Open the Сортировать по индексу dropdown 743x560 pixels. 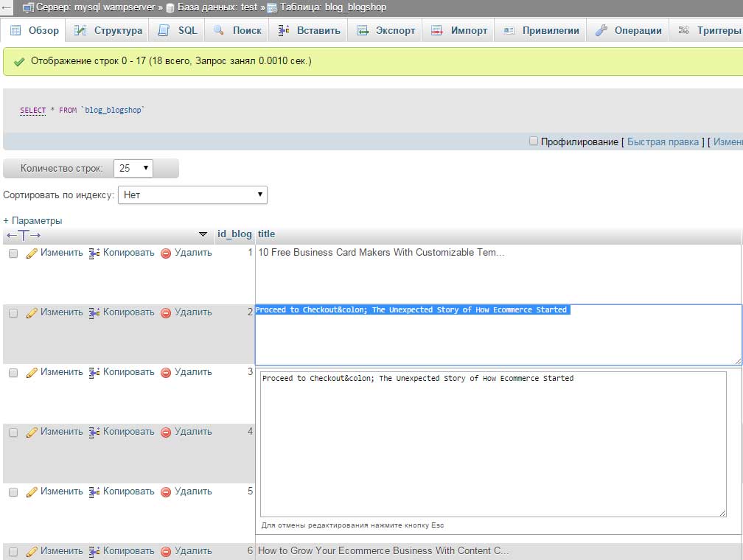coord(192,195)
